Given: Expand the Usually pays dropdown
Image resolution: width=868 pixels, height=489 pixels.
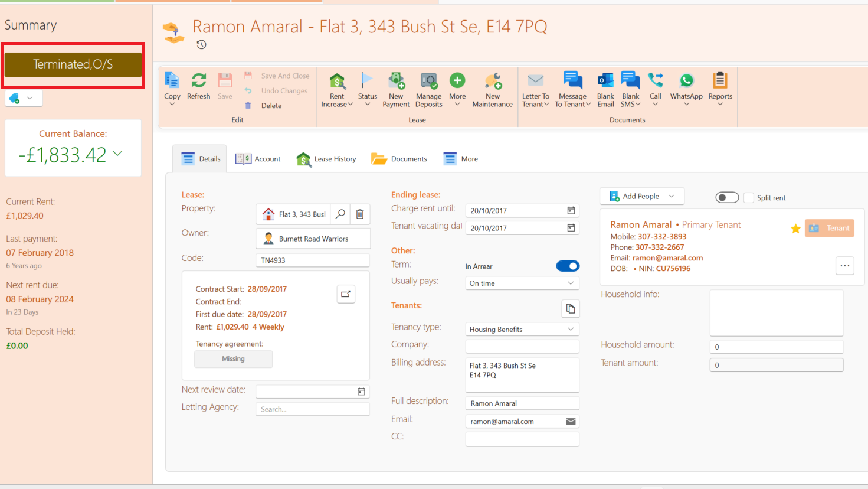Looking at the screenshot, I should coord(571,283).
